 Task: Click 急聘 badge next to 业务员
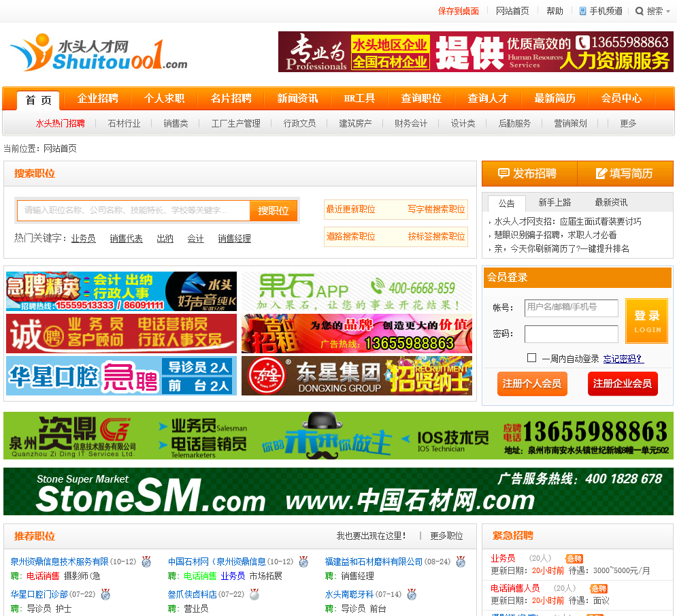click(x=574, y=559)
